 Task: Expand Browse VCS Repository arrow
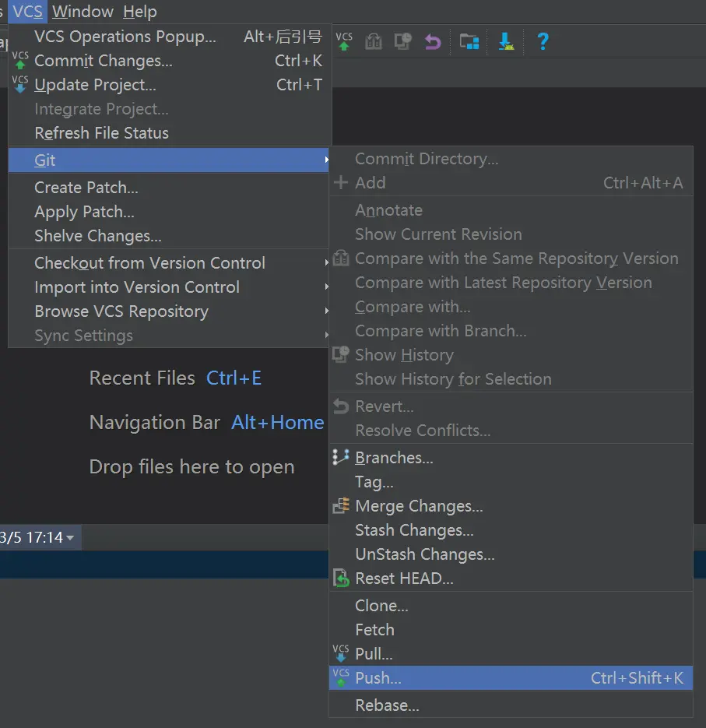click(x=327, y=311)
